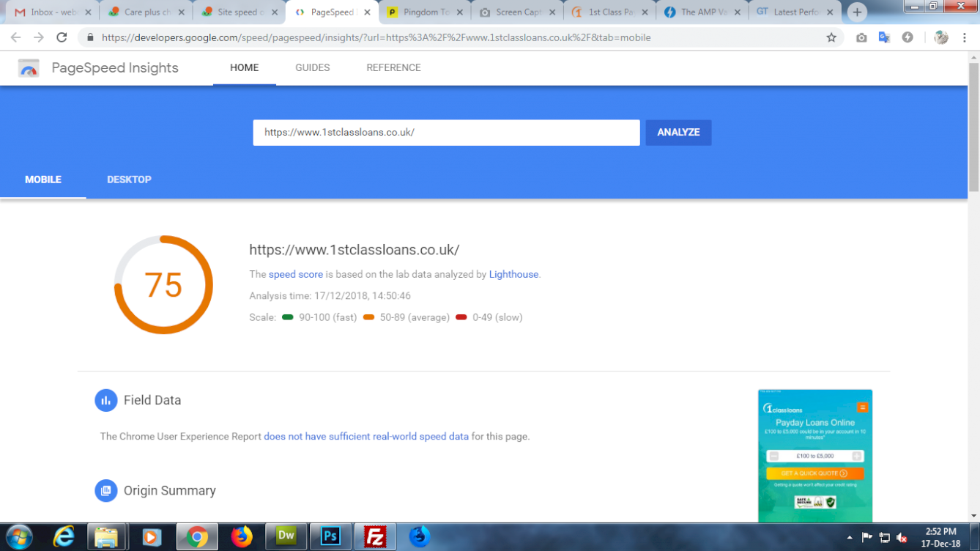The height and width of the screenshot is (551, 980).
Task: Launch Internet Explorer from the taskbar
Action: [x=64, y=537]
